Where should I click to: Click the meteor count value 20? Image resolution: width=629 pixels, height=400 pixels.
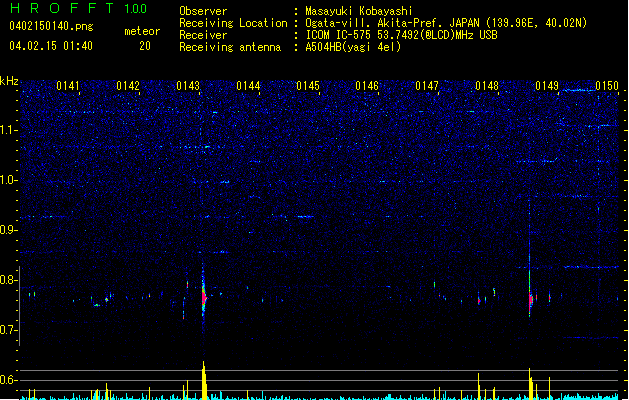[x=145, y=46]
